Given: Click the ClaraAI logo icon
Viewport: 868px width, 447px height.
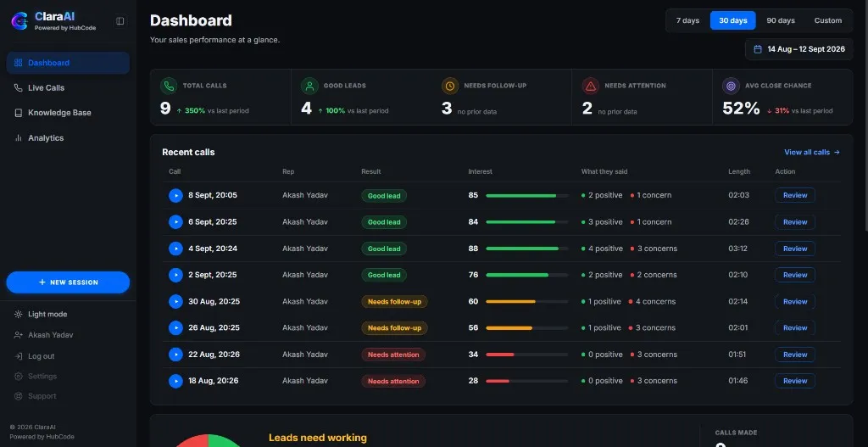Looking at the screenshot, I should [x=19, y=21].
